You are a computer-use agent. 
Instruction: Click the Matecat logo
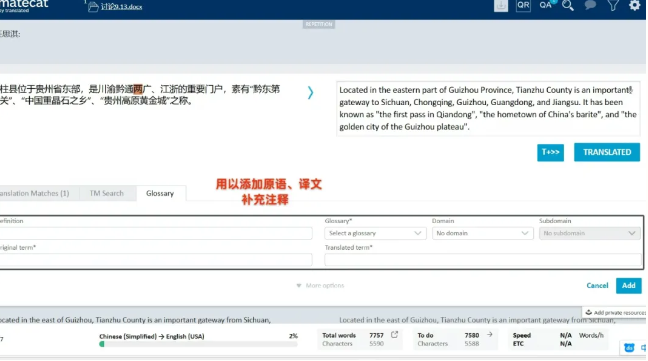coord(24,6)
